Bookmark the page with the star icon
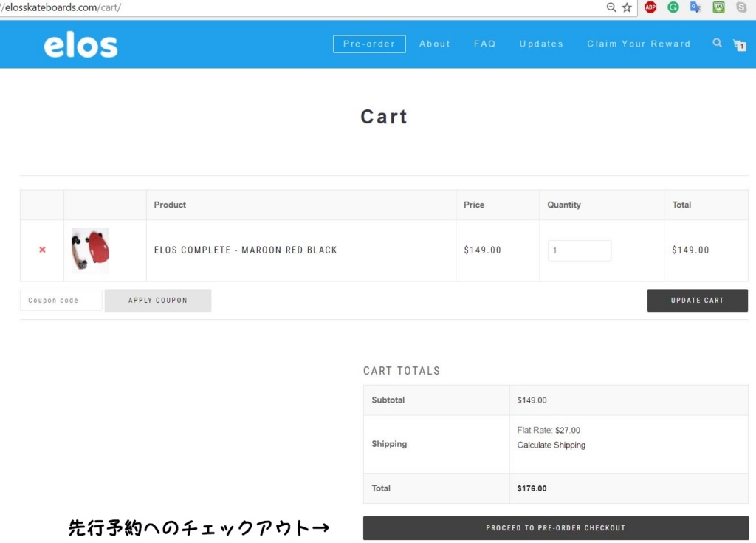756x543 pixels. coord(627,7)
